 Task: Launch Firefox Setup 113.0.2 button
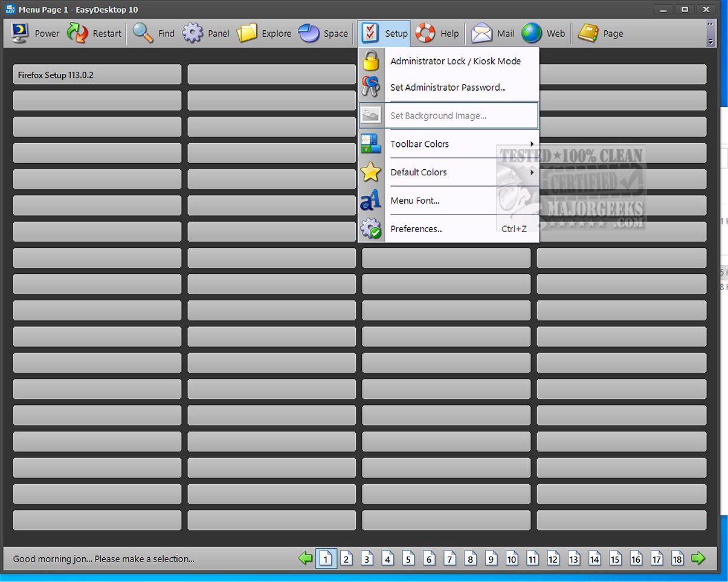point(97,74)
